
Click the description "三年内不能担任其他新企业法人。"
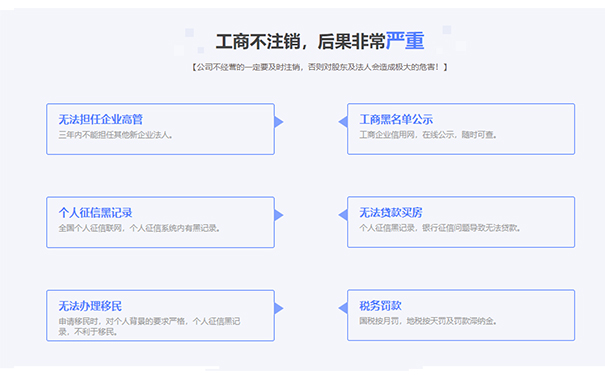116,135
